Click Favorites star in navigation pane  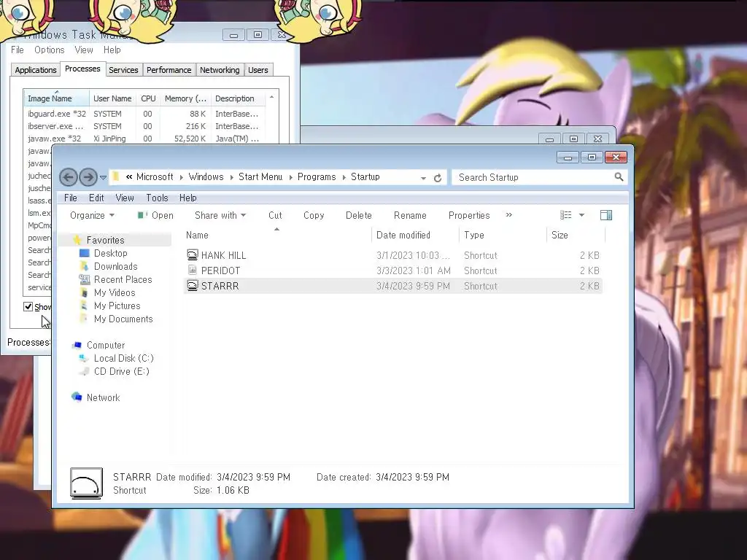pos(77,240)
